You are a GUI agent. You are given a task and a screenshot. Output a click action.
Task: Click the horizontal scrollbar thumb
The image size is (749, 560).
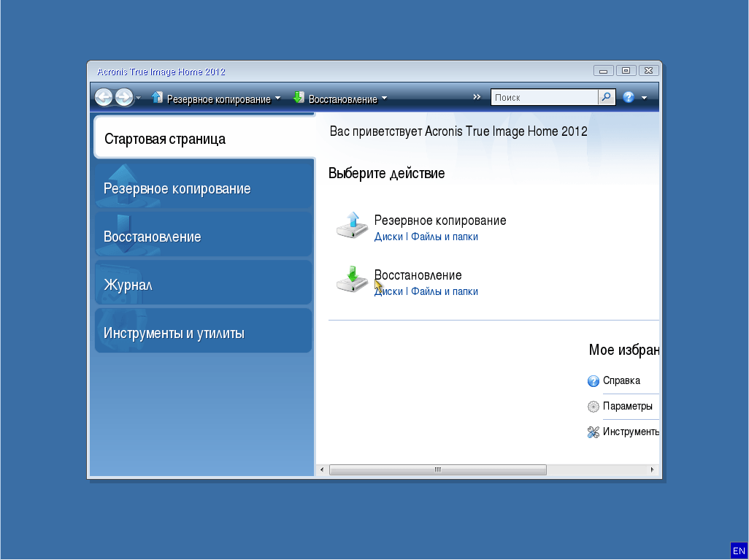coord(437,469)
